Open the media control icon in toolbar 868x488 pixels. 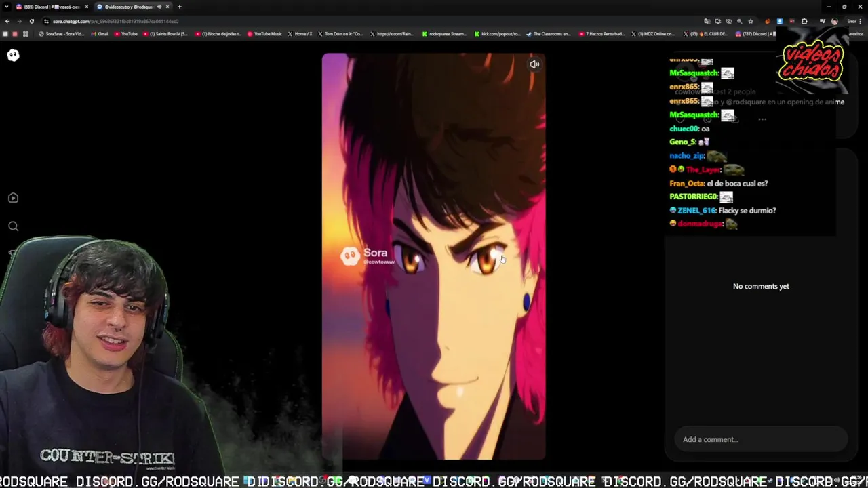[822, 21]
